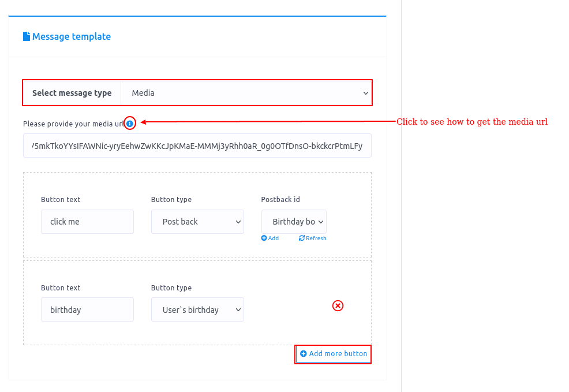The width and height of the screenshot is (569, 392).
Task: Open the Postback id dropdown
Action: pos(294,222)
